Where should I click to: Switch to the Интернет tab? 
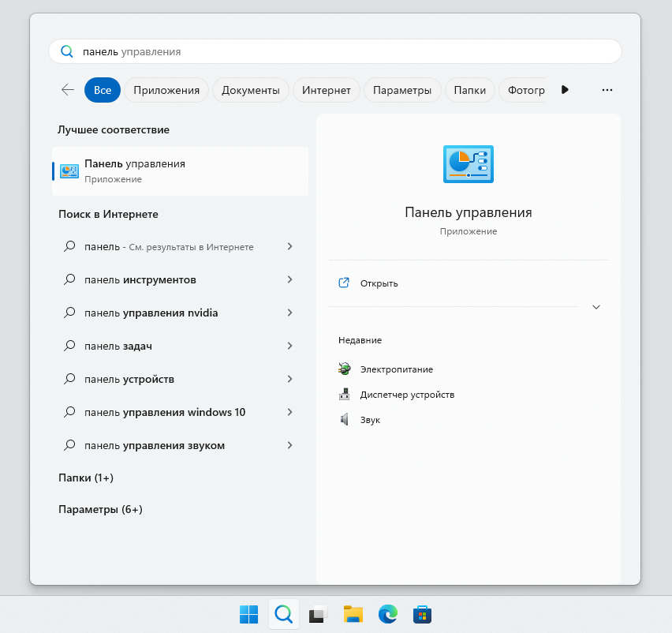tap(327, 90)
